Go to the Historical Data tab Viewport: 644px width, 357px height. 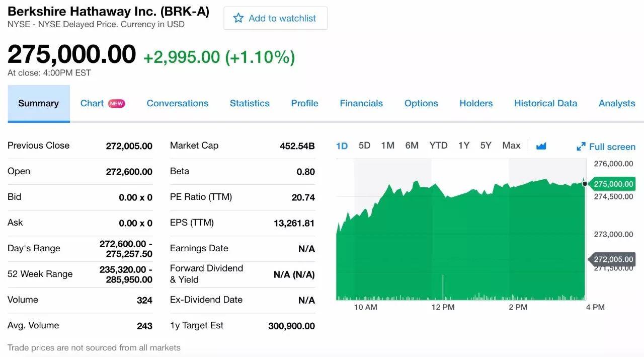click(x=545, y=103)
